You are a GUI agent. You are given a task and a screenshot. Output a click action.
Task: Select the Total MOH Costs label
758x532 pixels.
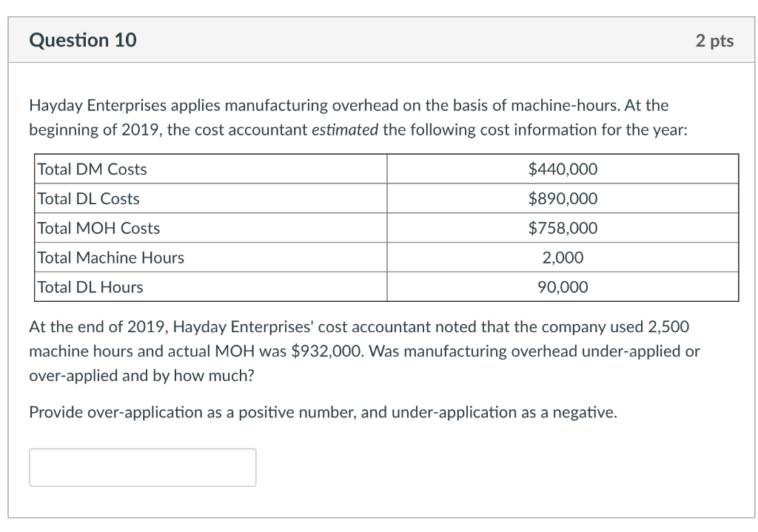pyautogui.click(x=98, y=228)
